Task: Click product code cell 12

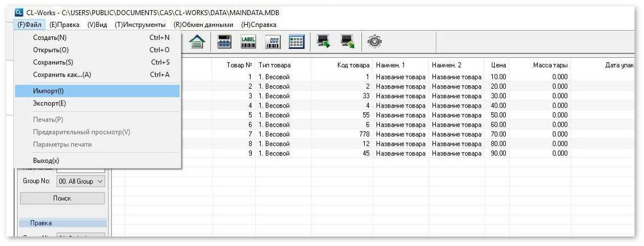Action: (342, 144)
